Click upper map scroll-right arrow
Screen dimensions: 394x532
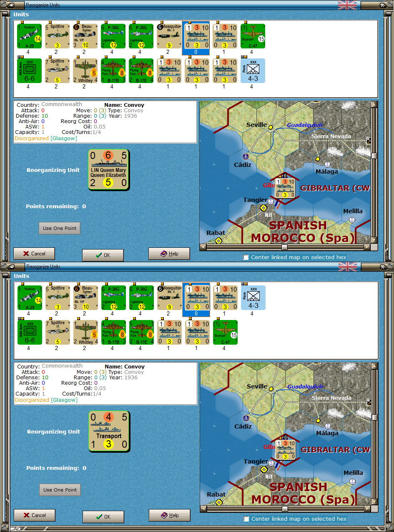point(367,247)
